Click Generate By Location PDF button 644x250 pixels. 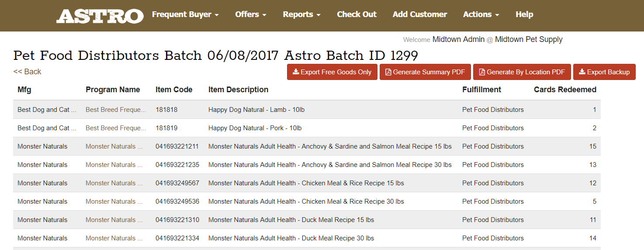pos(522,72)
